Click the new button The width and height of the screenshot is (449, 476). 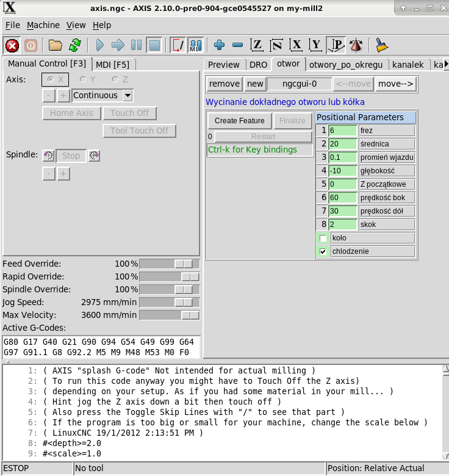point(255,84)
